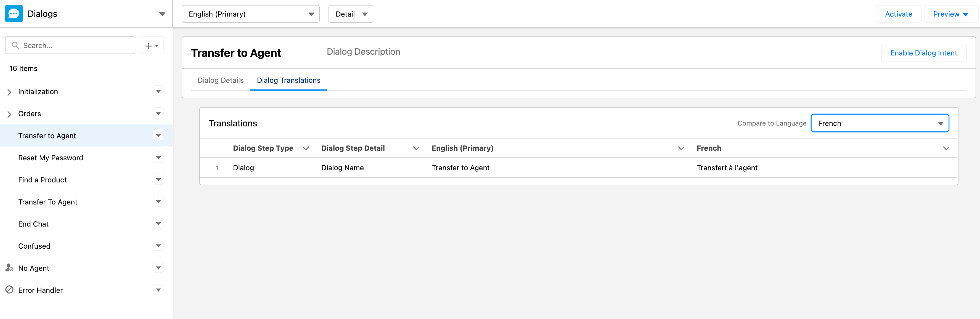This screenshot has width=980, height=319.
Task: Click the Search dialogs input field
Action: (76, 46)
